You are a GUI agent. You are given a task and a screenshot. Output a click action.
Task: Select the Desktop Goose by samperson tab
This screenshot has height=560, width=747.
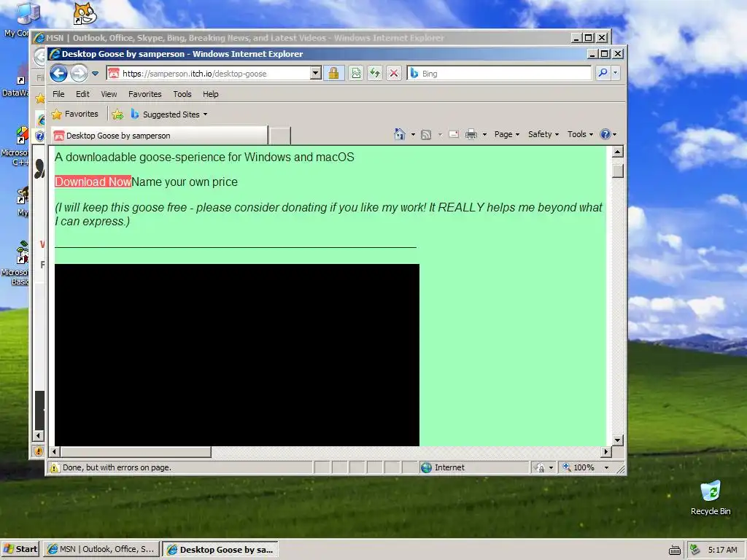(159, 136)
